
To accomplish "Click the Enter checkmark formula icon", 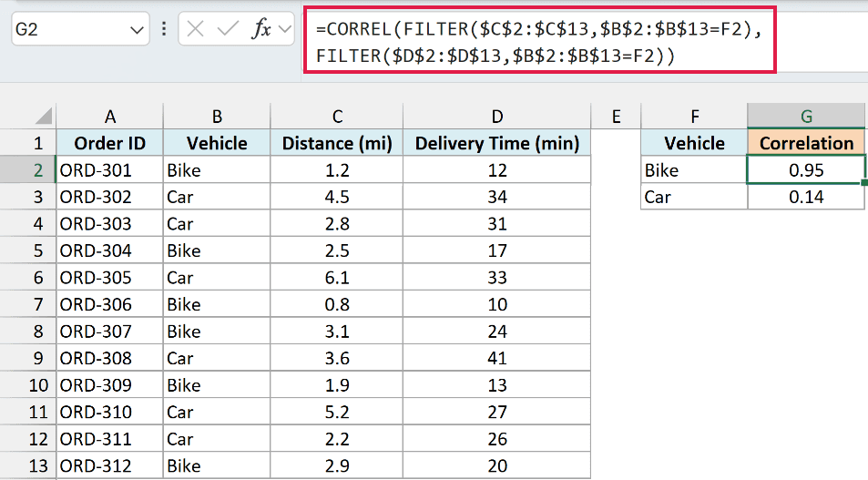I will [x=228, y=29].
